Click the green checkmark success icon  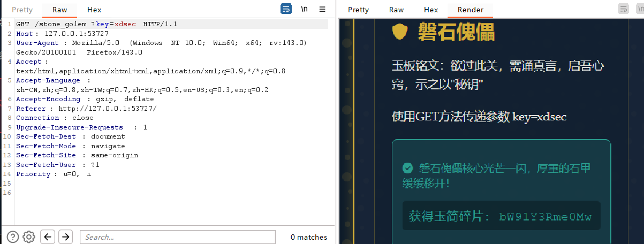[408, 168]
